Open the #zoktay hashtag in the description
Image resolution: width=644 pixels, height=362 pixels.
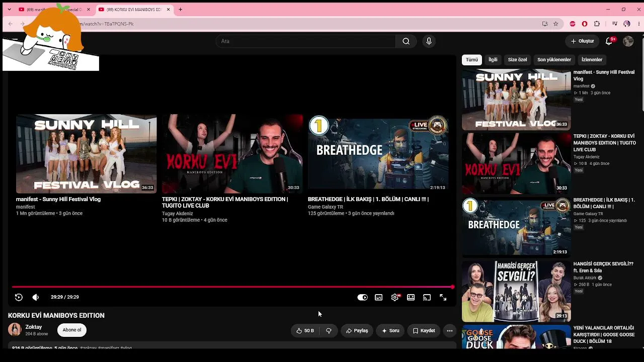(x=88, y=348)
